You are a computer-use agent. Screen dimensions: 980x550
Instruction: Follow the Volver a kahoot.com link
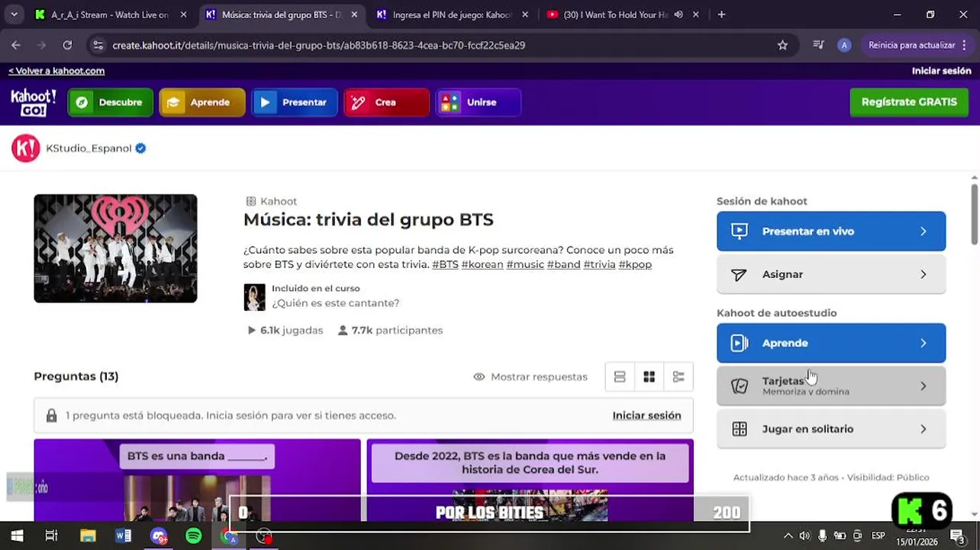(56, 70)
